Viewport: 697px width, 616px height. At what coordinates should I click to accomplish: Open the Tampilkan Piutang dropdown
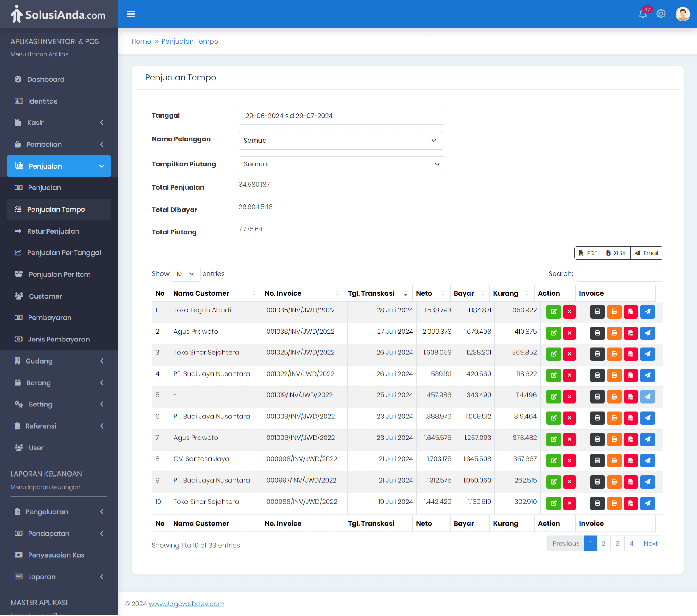(342, 164)
